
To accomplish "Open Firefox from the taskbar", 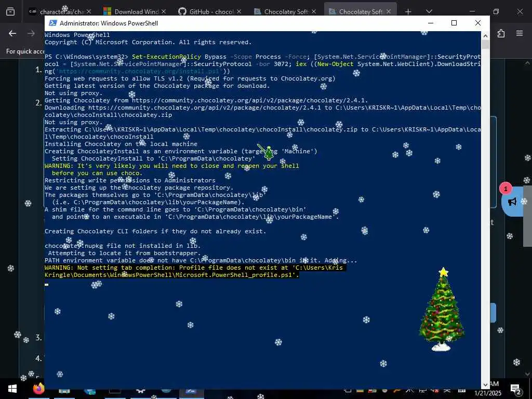I will 38,389.
